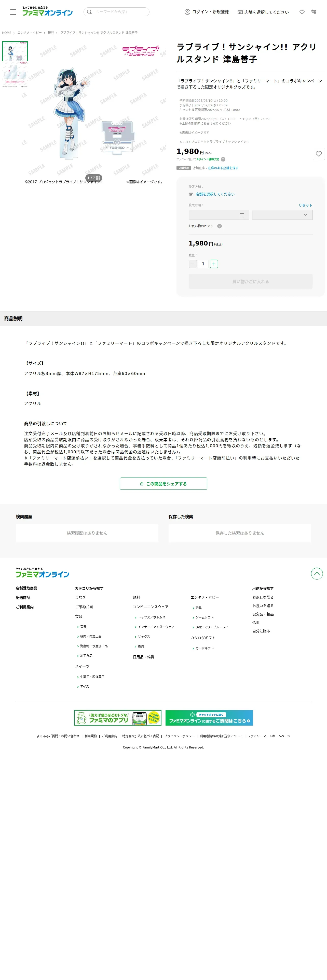Image resolution: width=327 pixels, height=980 pixels.
Task: Click ファミマのアプリ banner
Action: point(118,717)
